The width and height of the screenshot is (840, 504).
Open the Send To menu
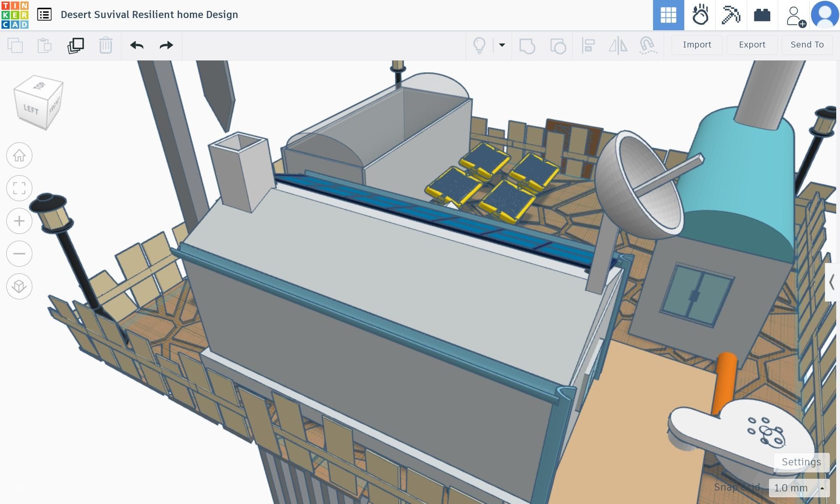pos(807,45)
